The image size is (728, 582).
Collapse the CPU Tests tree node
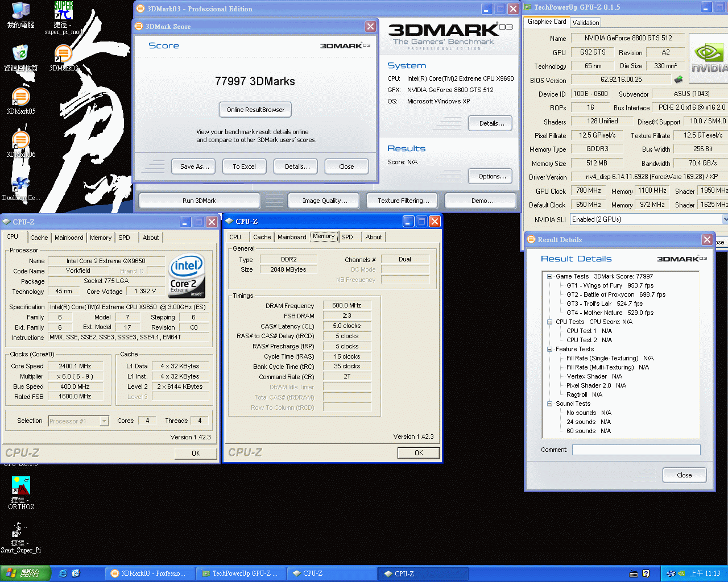pyautogui.click(x=550, y=322)
